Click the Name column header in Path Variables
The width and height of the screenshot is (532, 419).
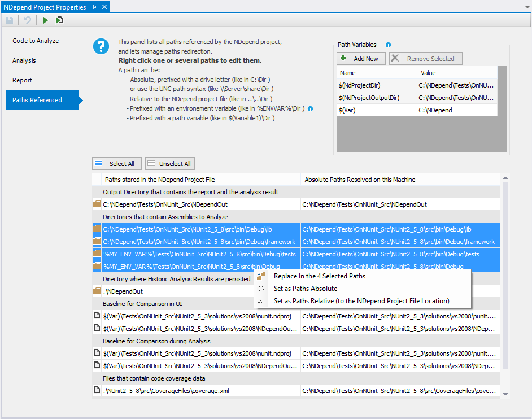[x=377, y=73]
